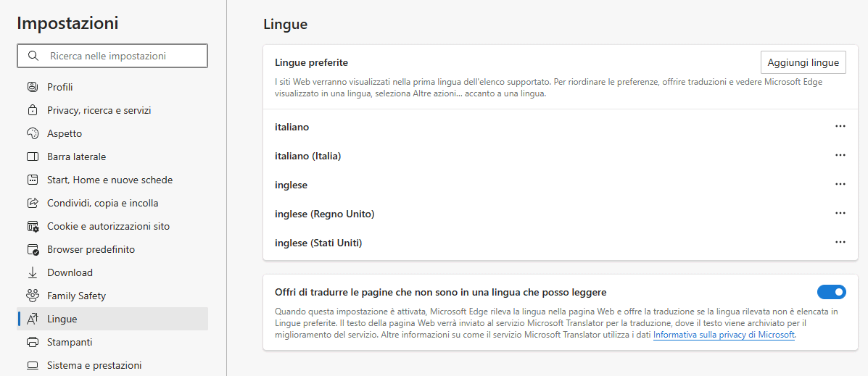Open more actions for italiano
868x376 pixels.
(x=840, y=126)
